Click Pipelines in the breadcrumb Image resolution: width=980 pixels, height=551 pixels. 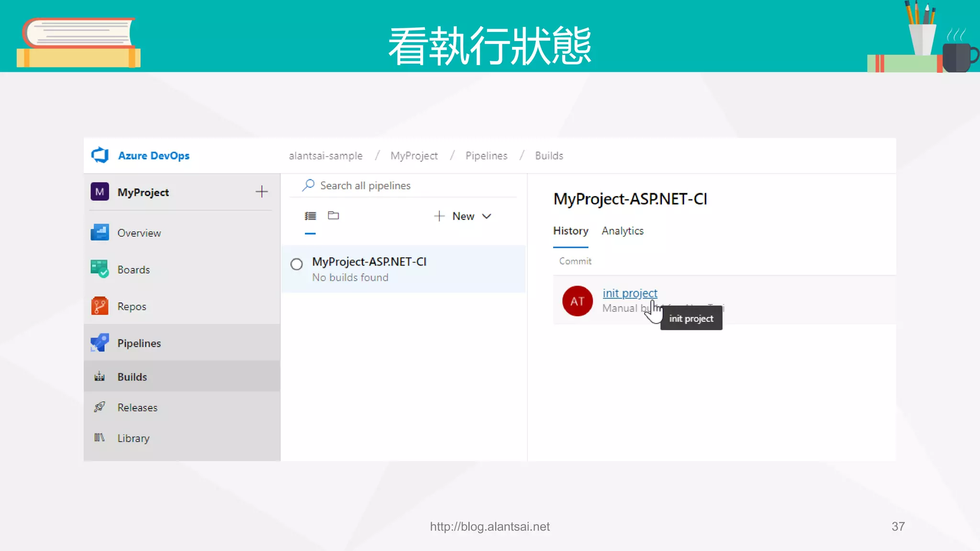click(x=486, y=156)
